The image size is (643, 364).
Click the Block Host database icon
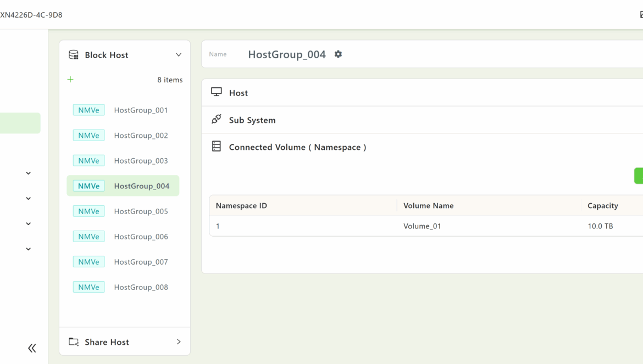coord(74,55)
